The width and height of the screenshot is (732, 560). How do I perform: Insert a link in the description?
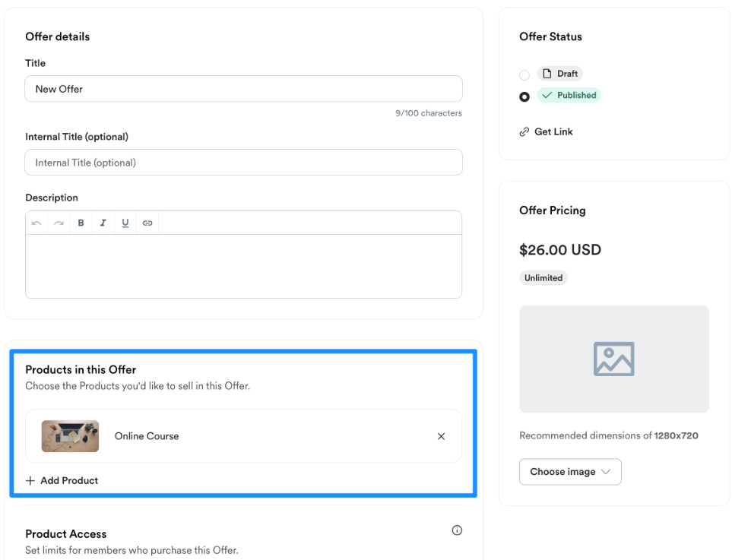click(147, 223)
